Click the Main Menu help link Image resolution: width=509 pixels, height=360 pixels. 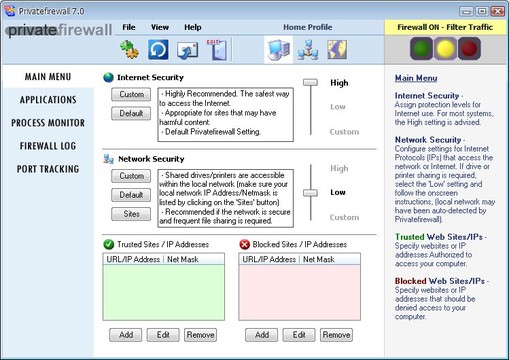[x=416, y=78]
